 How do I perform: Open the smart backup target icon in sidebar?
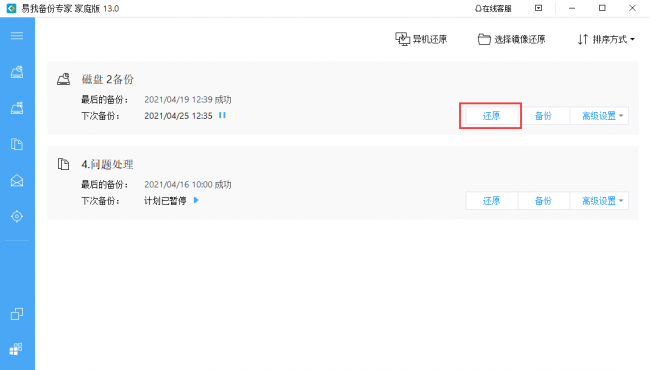click(x=17, y=216)
